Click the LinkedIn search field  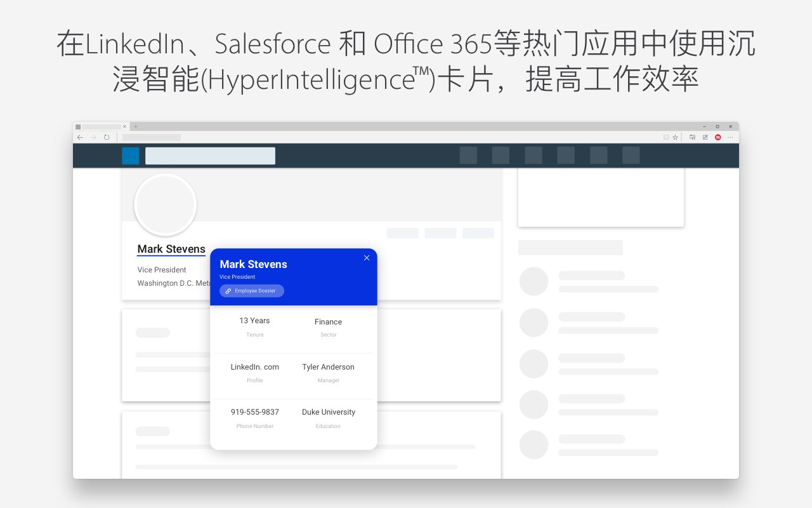tap(210, 156)
